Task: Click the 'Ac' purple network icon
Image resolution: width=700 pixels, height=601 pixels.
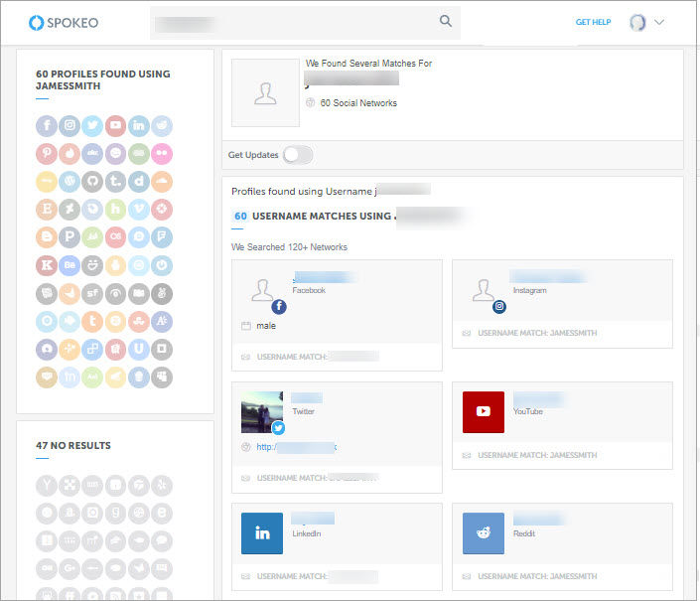Action: 162,322
